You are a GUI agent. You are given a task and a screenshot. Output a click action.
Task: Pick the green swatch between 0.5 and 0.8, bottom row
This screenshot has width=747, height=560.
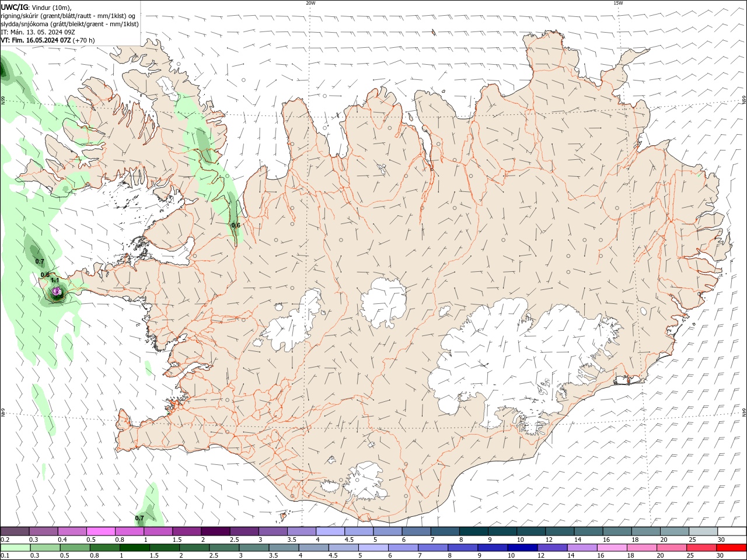[75, 548]
